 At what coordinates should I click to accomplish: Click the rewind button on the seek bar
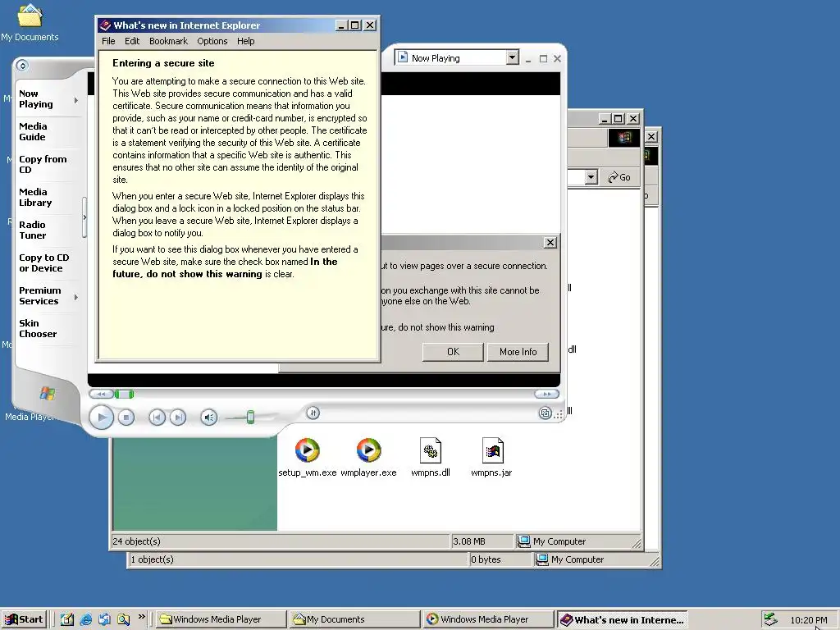[101, 395]
